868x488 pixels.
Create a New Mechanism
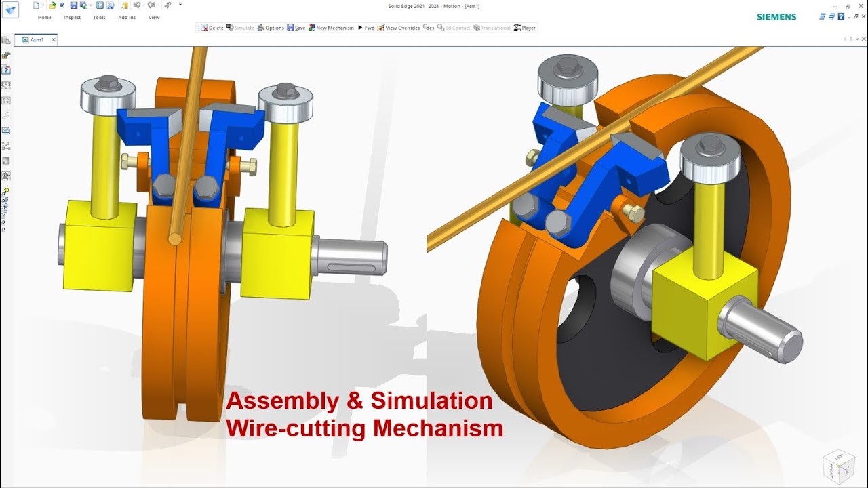pos(331,28)
